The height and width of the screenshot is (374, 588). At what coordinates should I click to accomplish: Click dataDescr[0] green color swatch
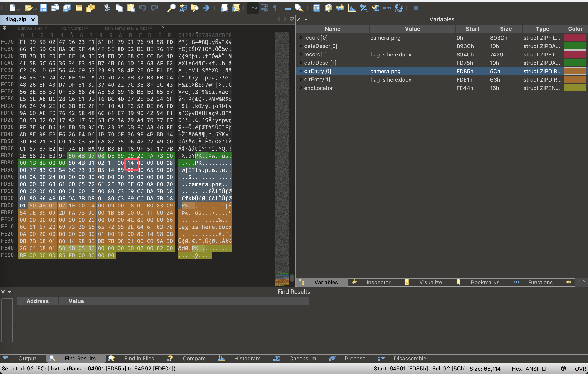click(575, 46)
